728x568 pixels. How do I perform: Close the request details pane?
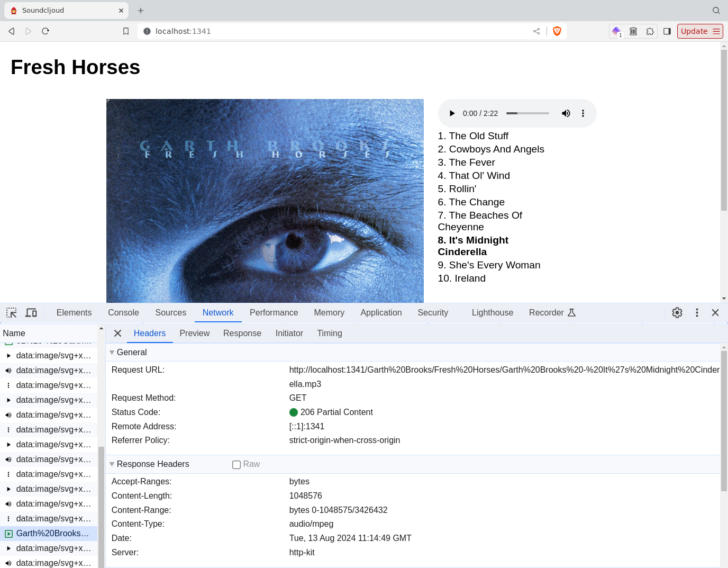[118, 333]
